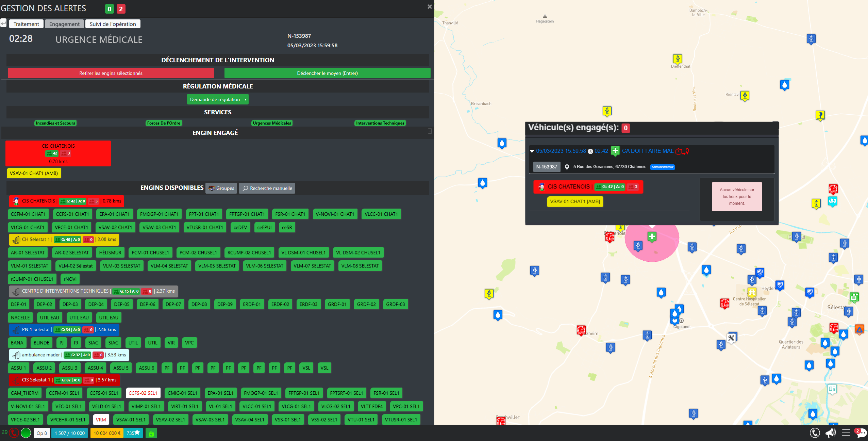Select the VSAV-02 CHAT1 available vehicle
The image size is (868, 441).
coord(115,227)
